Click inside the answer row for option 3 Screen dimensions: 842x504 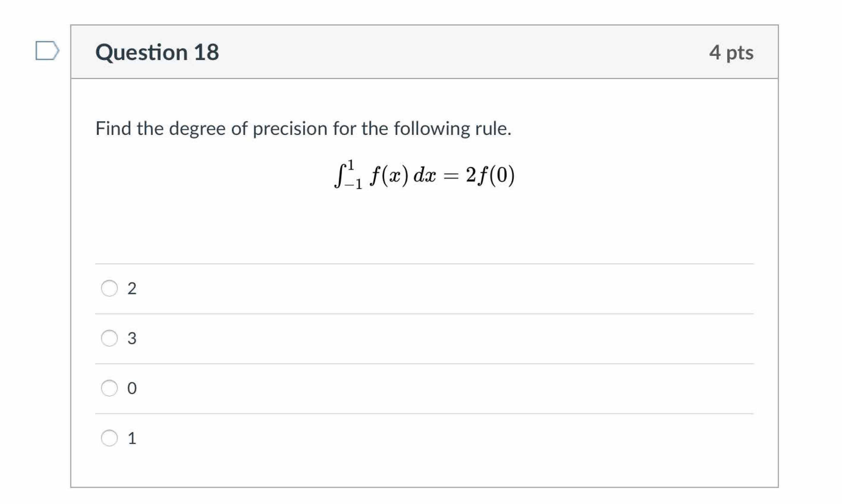coord(407,338)
